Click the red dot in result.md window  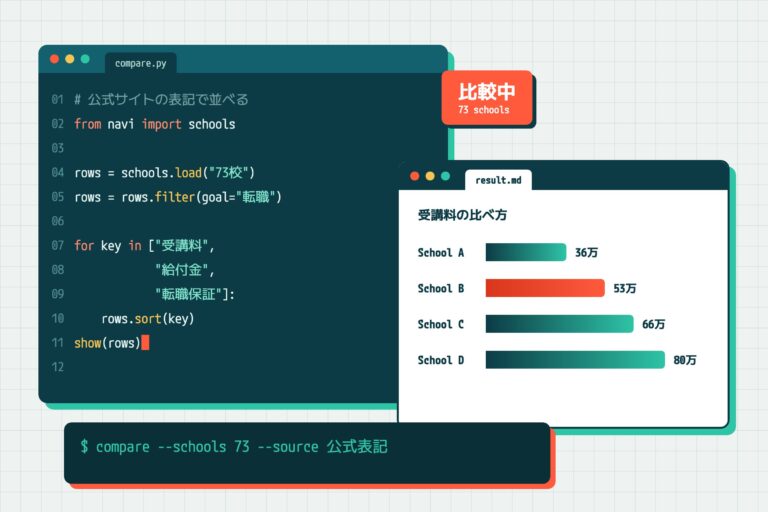click(x=414, y=176)
